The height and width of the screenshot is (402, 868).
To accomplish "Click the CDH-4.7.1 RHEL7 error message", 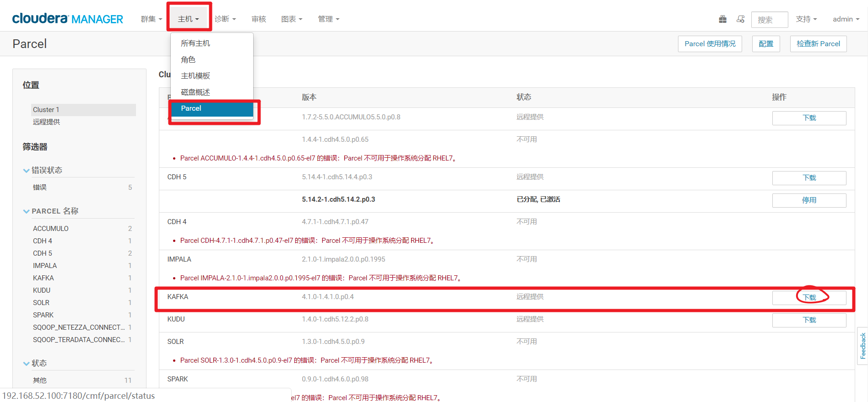I will point(308,241).
